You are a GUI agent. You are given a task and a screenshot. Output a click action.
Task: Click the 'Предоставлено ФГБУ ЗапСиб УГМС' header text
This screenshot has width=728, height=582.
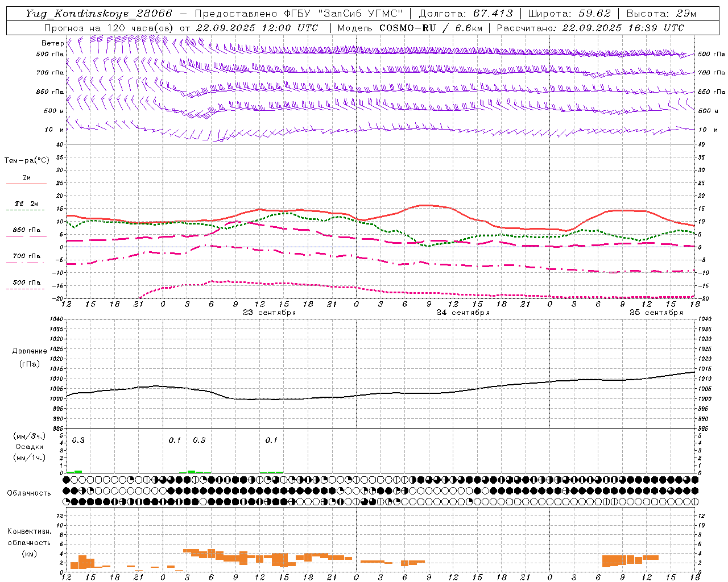click(298, 14)
